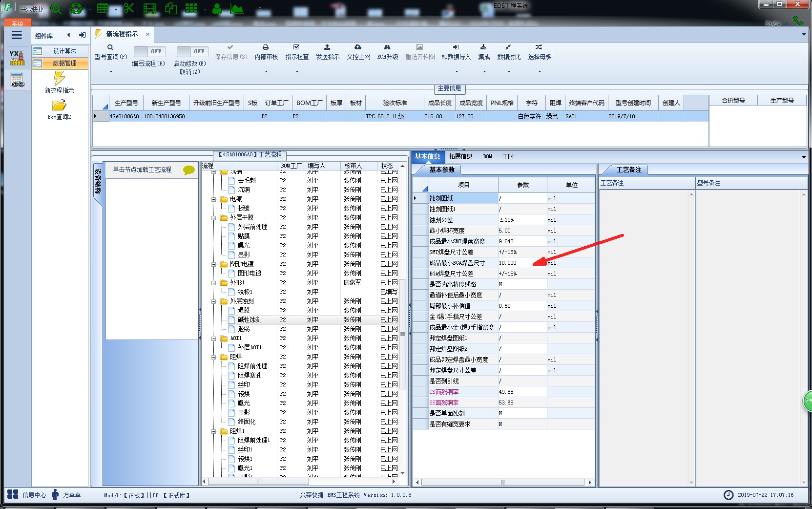The height and width of the screenshot is (509, 812).
Task: Click the 验收标准 column header
Action: 395,103
